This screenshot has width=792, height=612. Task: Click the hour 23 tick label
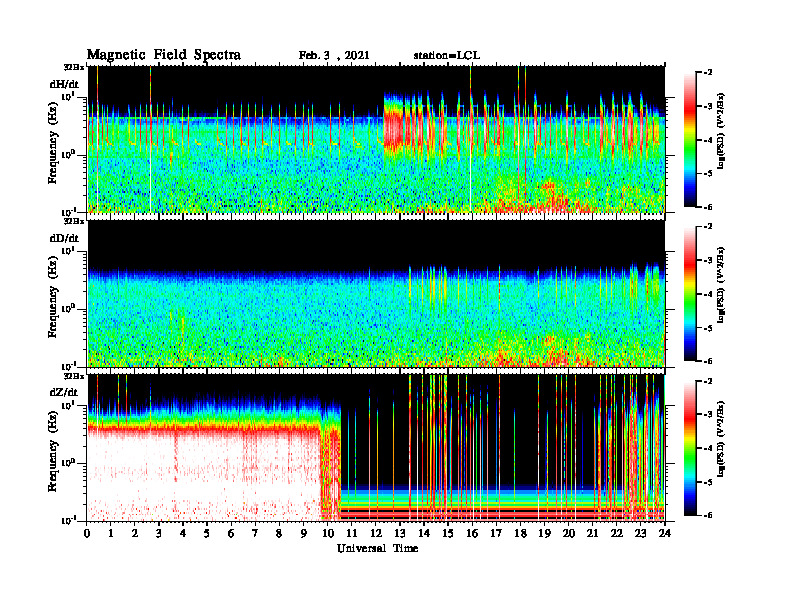[x=640, y=533]
